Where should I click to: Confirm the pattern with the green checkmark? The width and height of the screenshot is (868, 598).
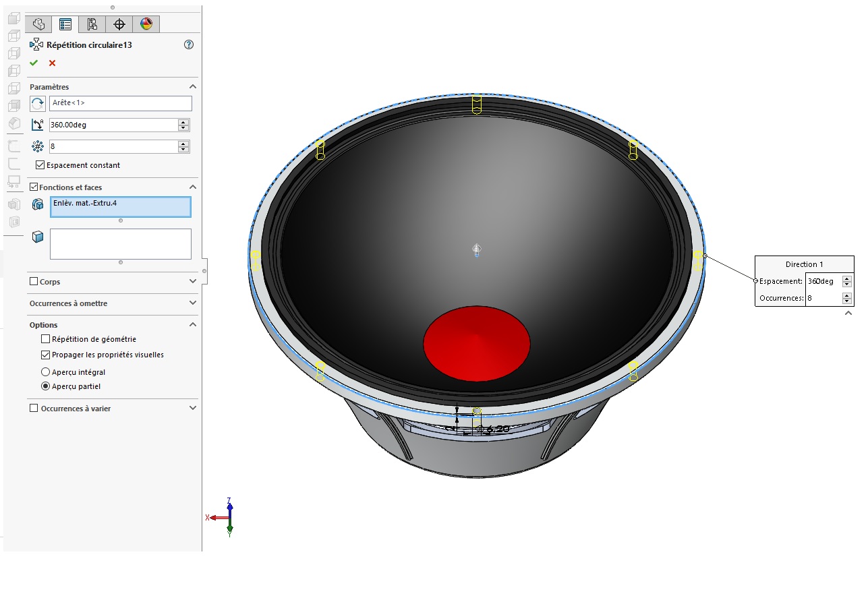[x=34, y=63]
